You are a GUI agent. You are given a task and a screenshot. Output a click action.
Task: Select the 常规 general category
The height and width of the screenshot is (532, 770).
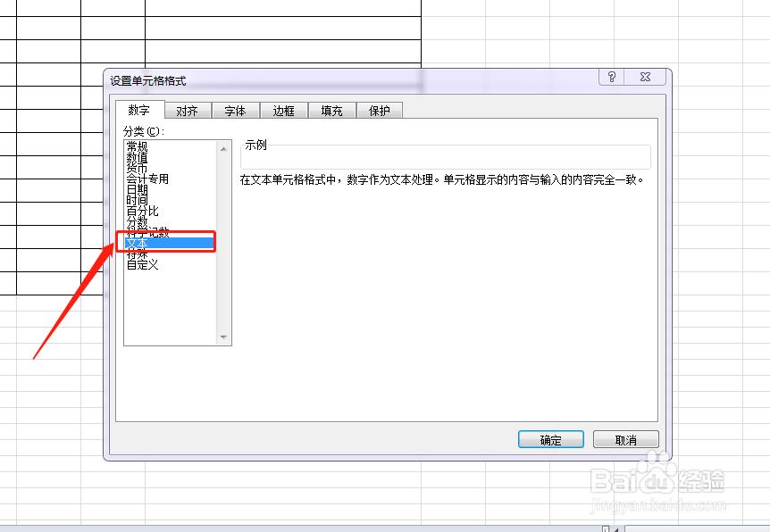click(143, 145)
